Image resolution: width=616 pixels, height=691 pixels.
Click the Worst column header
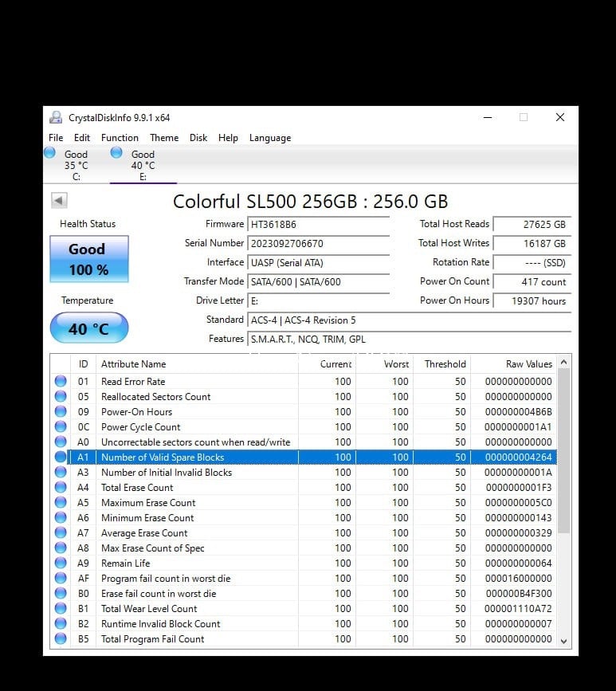(384, 364)
